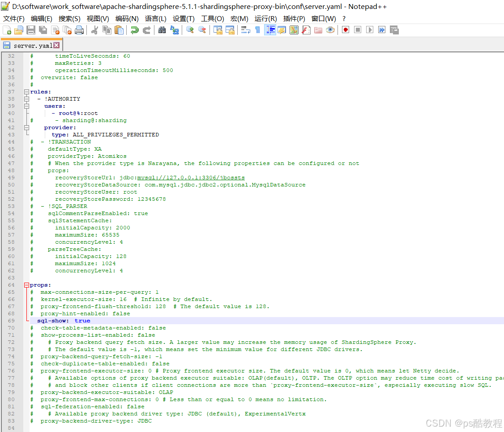Toggle show all characters pilcrow icon
The height and width of the screenshot is (432, 504).
pos(257,30)
